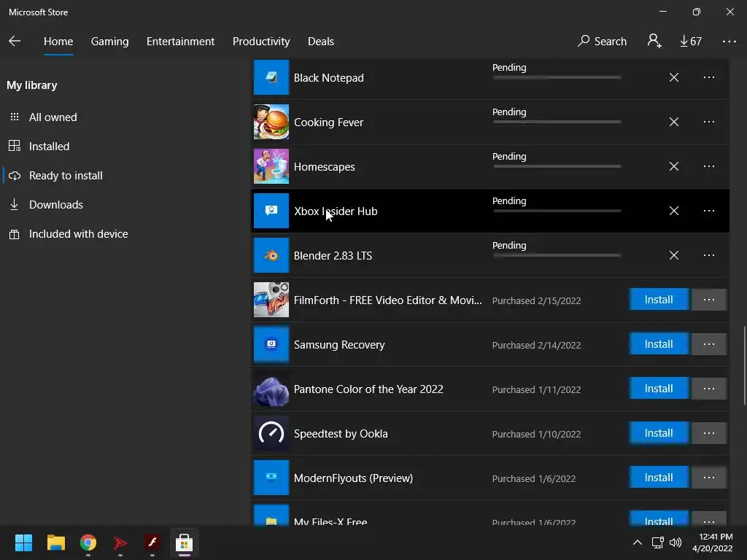Click the Black Notepad app icon
Image resolution: width=747 pixels, height=560 pixels.
point(271,77)
